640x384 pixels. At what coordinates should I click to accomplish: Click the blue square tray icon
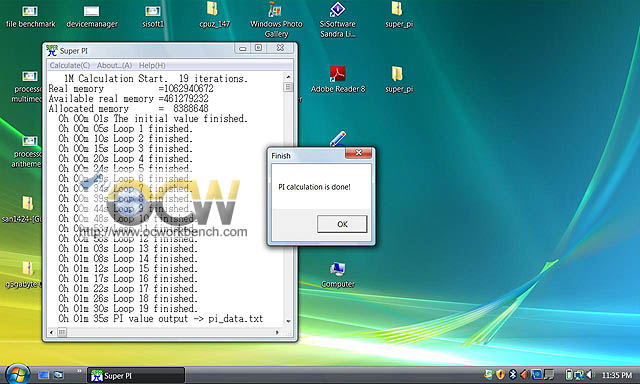pos(536,374)
